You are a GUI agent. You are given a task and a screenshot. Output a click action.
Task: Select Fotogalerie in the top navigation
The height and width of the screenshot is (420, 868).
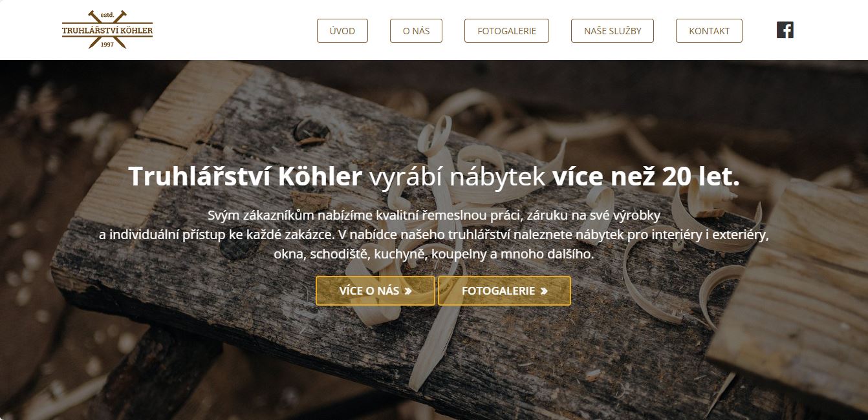click(x=506, y=30)
